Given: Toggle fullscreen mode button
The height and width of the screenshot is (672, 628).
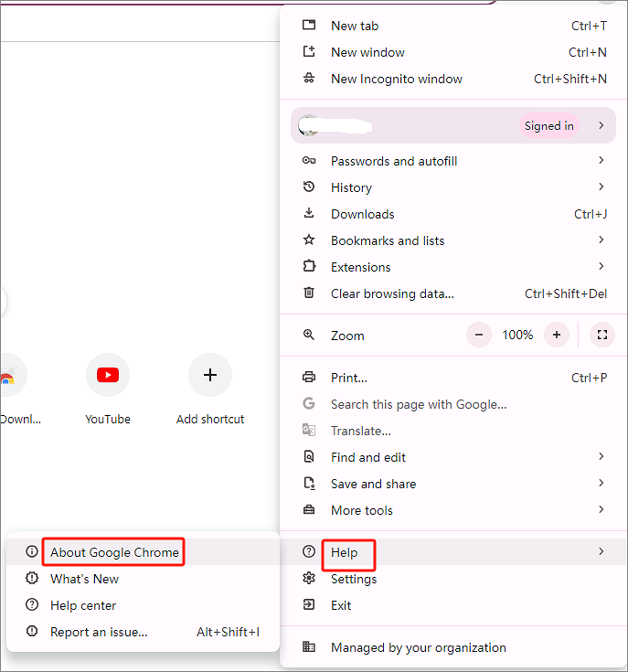Looking at the screenshot, I should (x=602, y=335).
